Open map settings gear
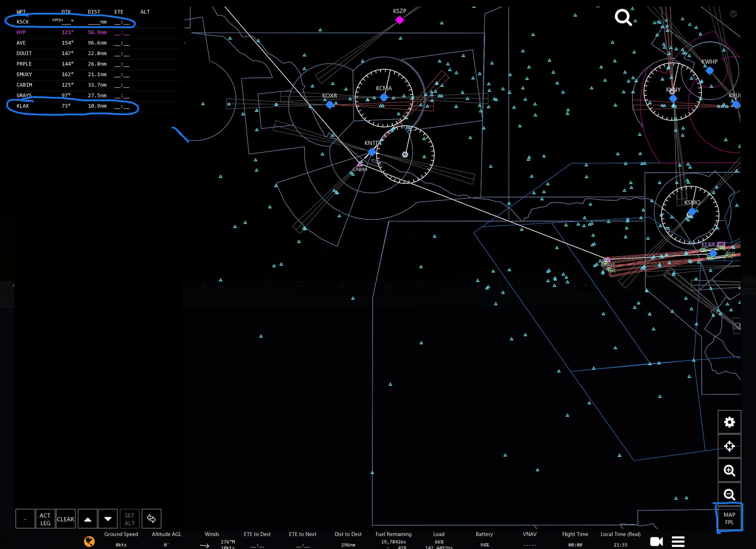This screenshot has width=756, height=549. pos(729,422)
